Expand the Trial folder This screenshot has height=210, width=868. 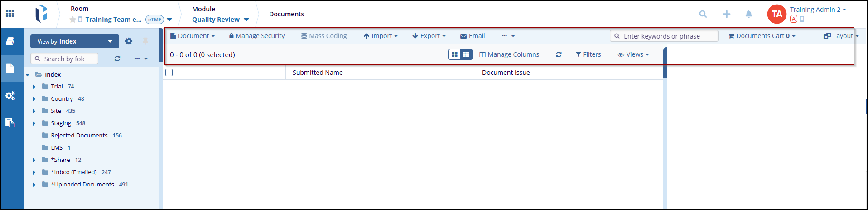(34, 87)
